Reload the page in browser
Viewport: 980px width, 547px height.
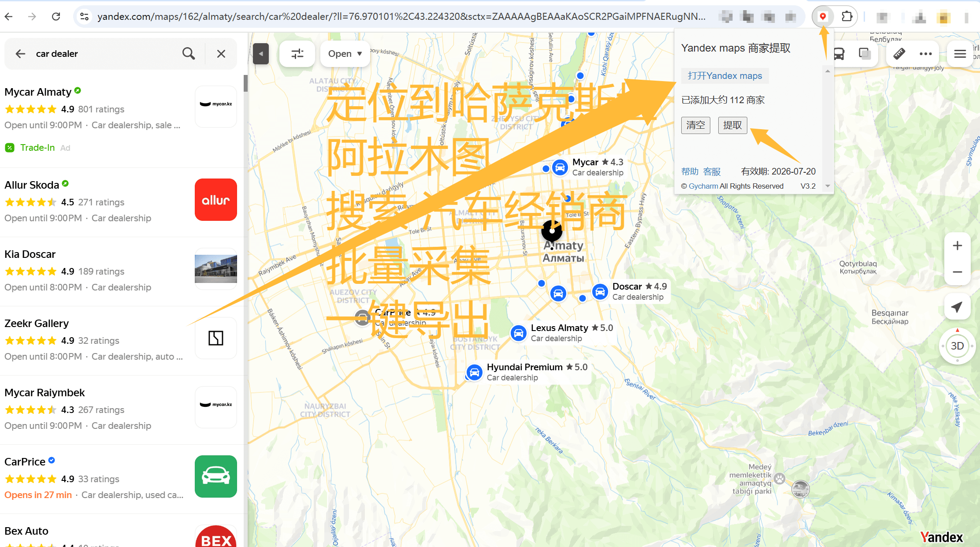click(56, 17)
